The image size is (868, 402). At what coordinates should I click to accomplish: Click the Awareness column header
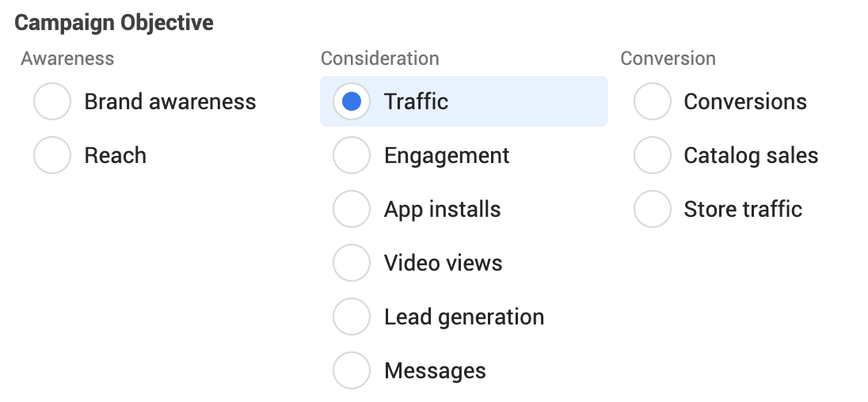67,58
